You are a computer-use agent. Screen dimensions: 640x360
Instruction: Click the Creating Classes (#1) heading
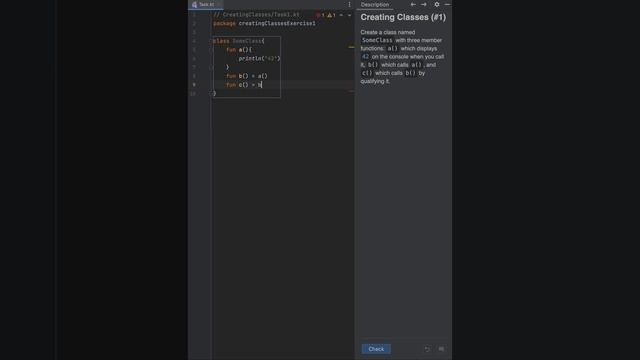403,17
